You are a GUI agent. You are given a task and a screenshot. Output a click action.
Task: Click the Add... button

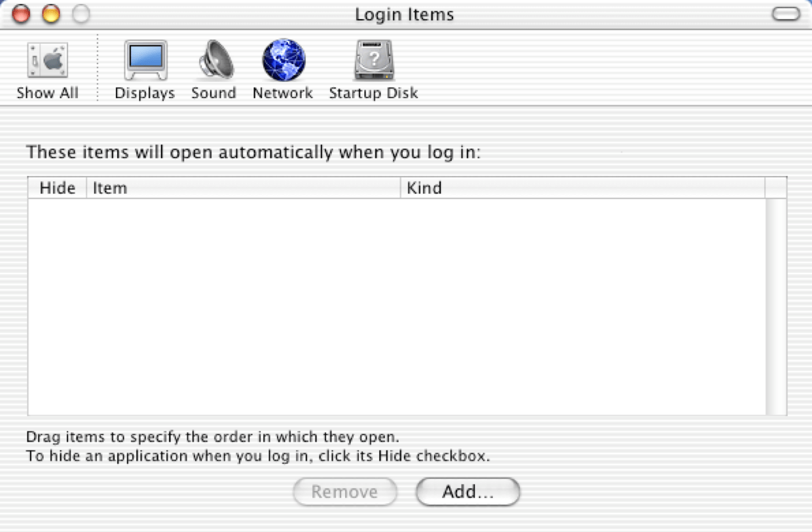[468, 491]
